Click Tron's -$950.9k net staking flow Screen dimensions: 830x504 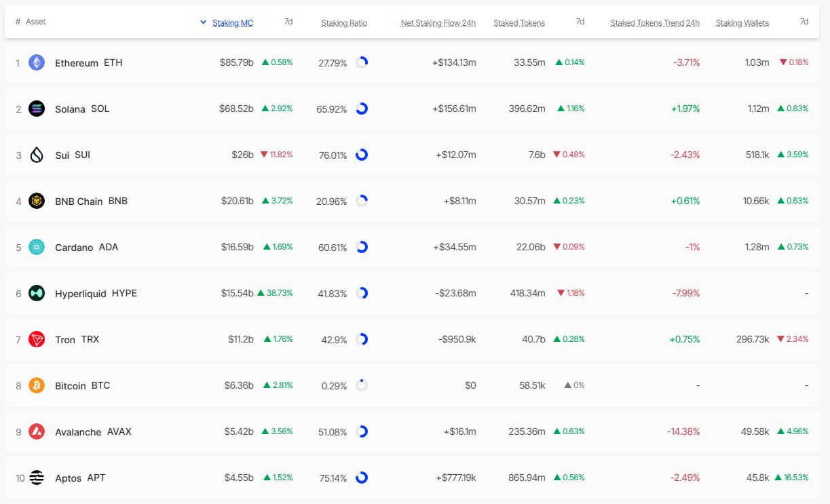coord(456,339)
